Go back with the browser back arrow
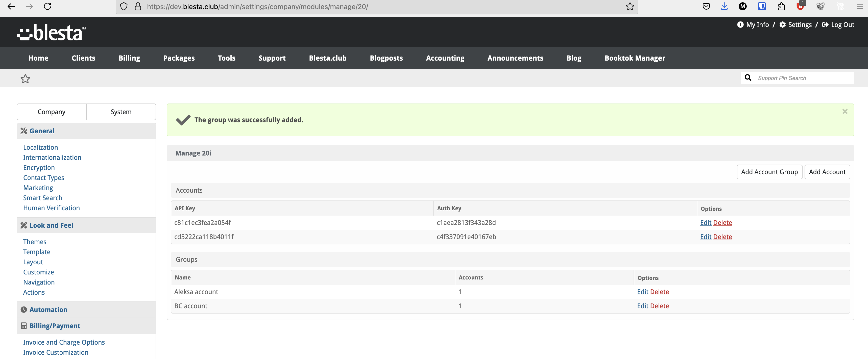 point(11,6)
